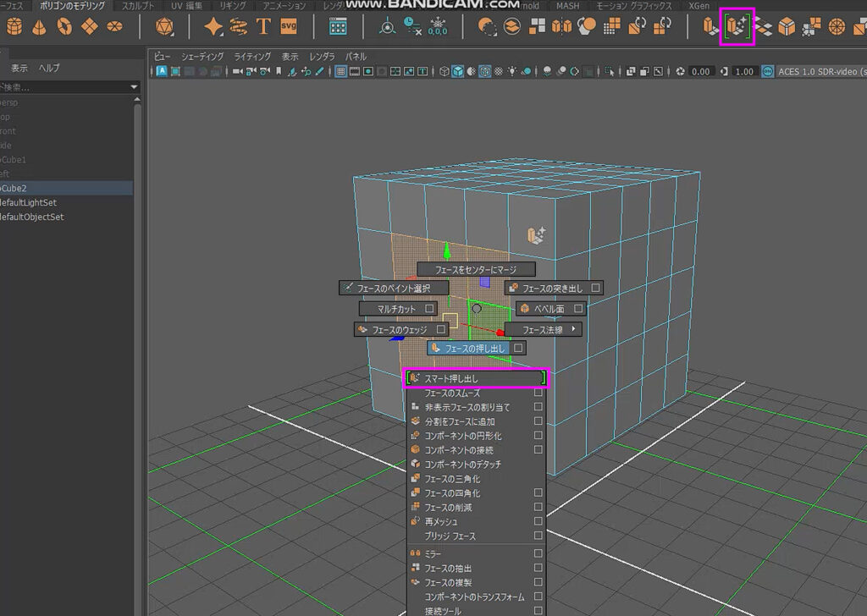Open camera bookmarks in viewport toolbar
The height and width of the screenshot is (616, 867).
click(279, 71)
